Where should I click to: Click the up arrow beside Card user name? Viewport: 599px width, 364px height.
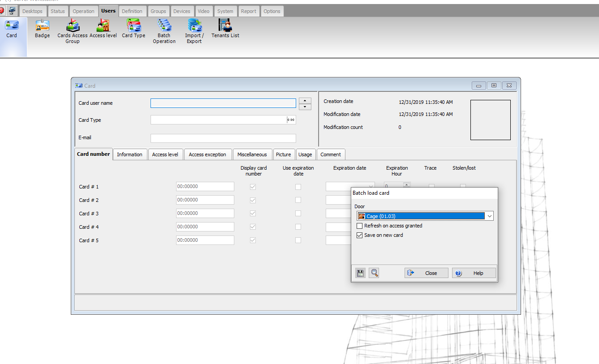point(305,101)
